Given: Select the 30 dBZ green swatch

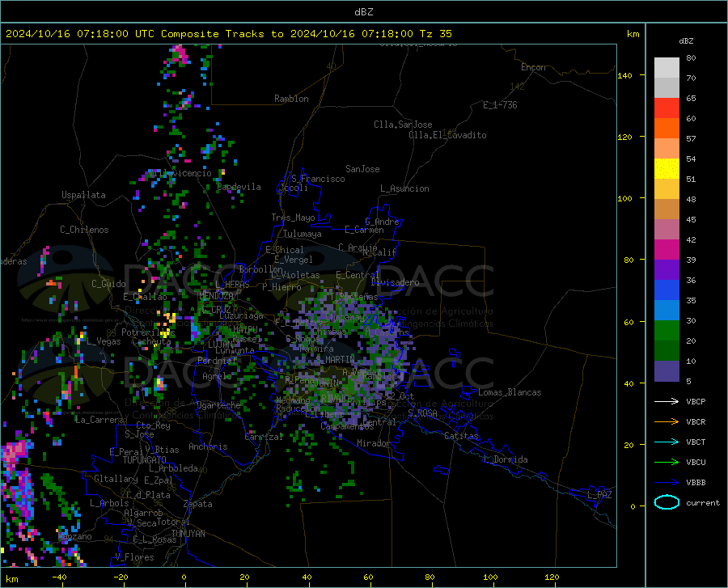Looking at the screenshot, I should (x=667, y=331).
